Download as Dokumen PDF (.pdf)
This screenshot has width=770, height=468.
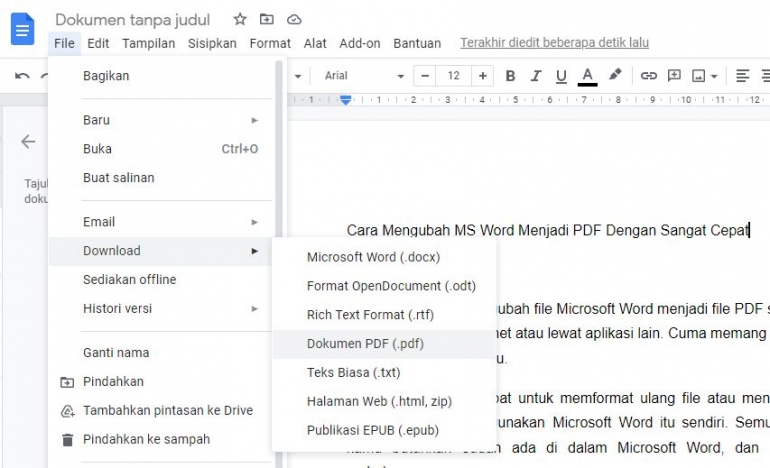click(x=384, y=344)
